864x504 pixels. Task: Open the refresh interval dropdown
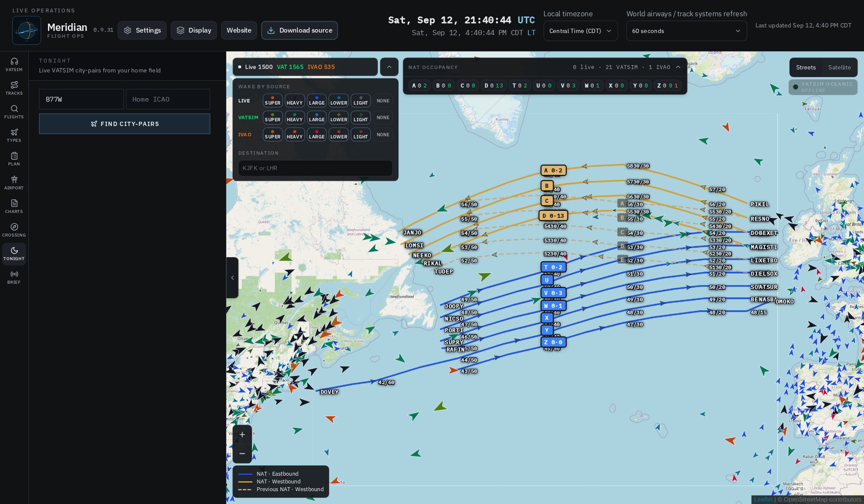tap(687, 31)
